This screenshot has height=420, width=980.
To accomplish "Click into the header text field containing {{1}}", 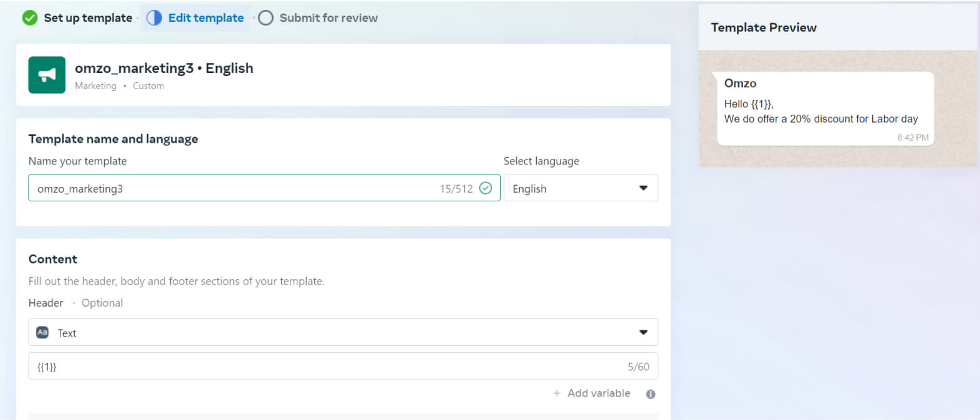I will point(312,366).
